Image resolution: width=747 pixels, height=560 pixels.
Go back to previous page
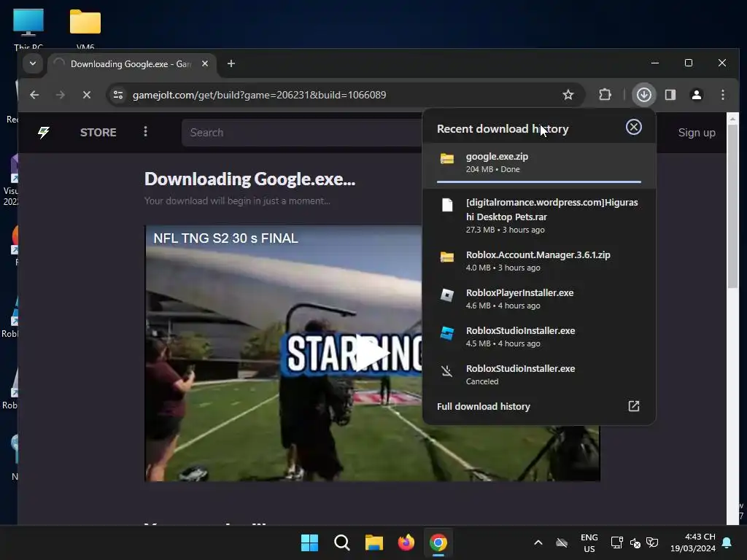coord(34,95)
